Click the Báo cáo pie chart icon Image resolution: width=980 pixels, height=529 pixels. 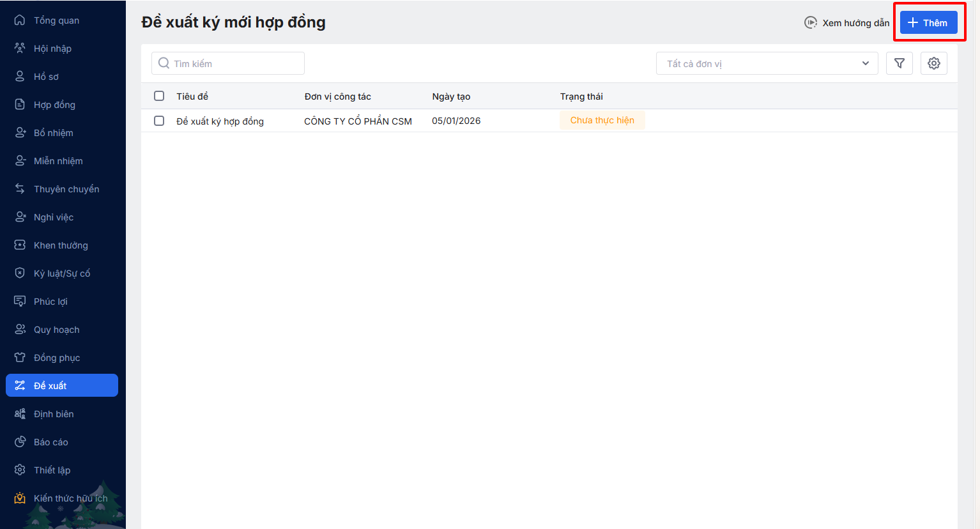coord(20,442)
